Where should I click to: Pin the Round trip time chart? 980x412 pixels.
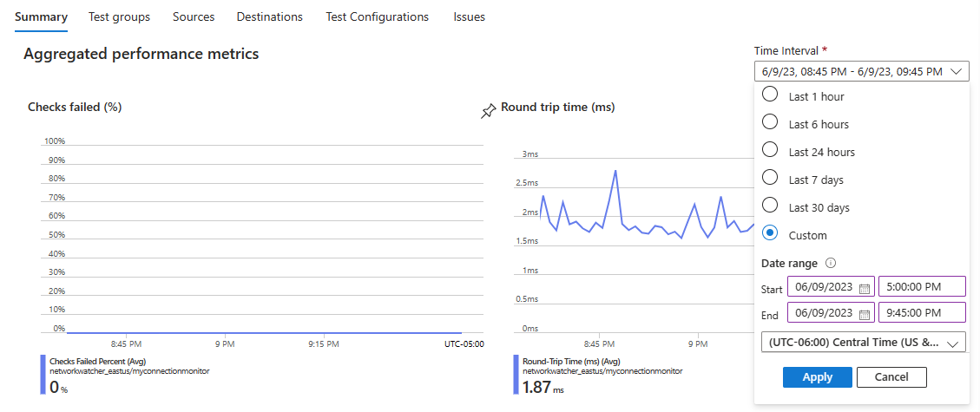488,111
